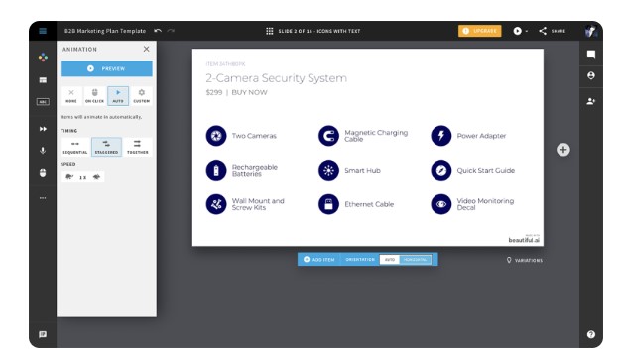Viewport: 622px width, 364px height.
Task: Select the 'Quick Start Guide' label text
Action: tap(485, 171)
